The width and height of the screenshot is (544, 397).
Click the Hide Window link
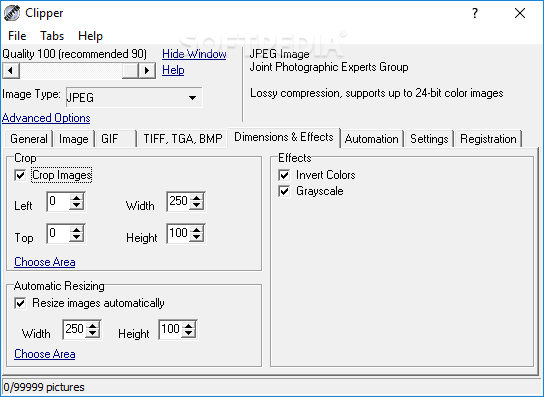click(x=194, y=54)
